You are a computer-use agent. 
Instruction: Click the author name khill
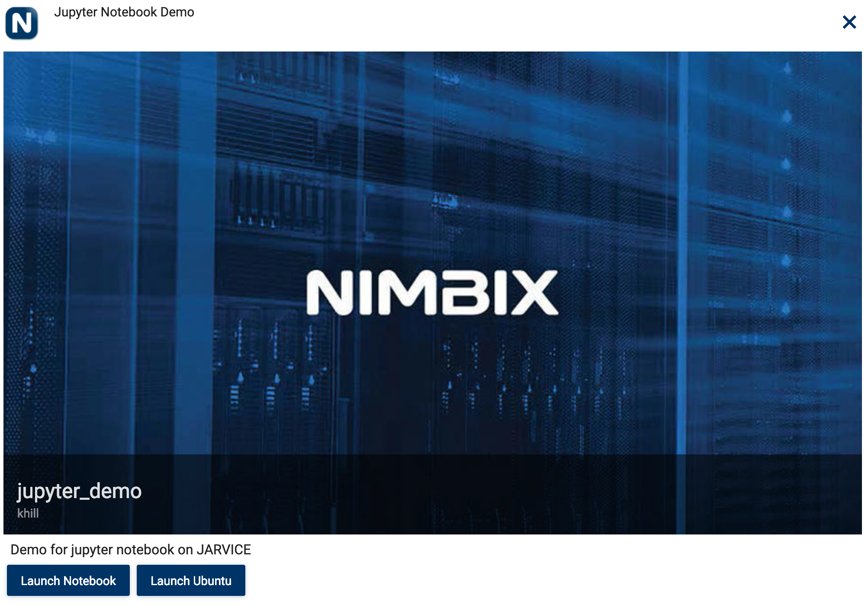pos(28,513)
